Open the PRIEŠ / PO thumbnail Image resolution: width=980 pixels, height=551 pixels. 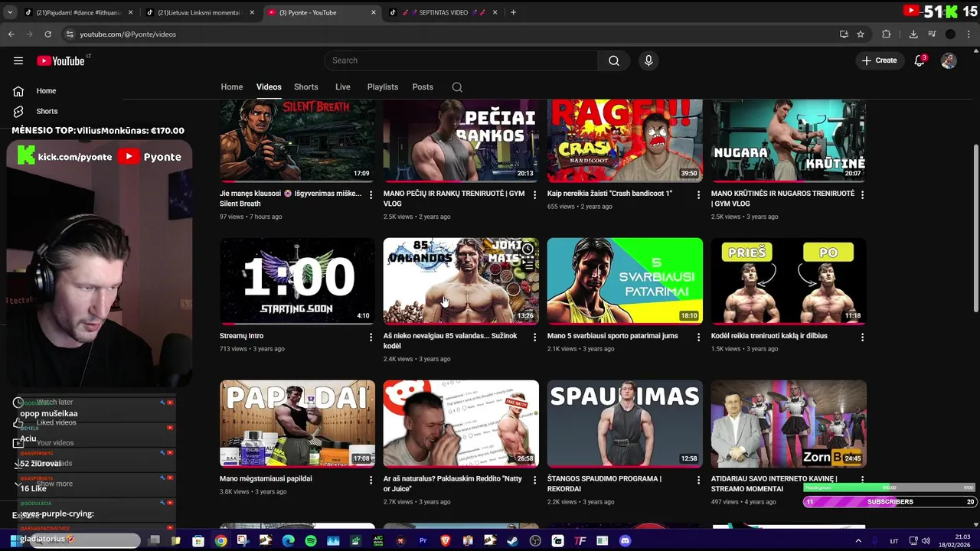[789, 281]
